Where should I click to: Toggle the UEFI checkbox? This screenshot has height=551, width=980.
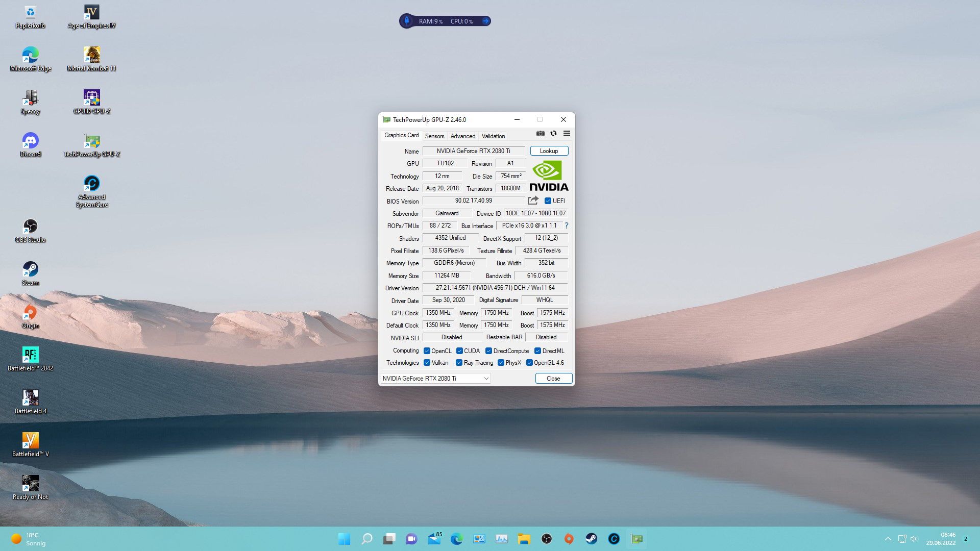coord(548,201)
